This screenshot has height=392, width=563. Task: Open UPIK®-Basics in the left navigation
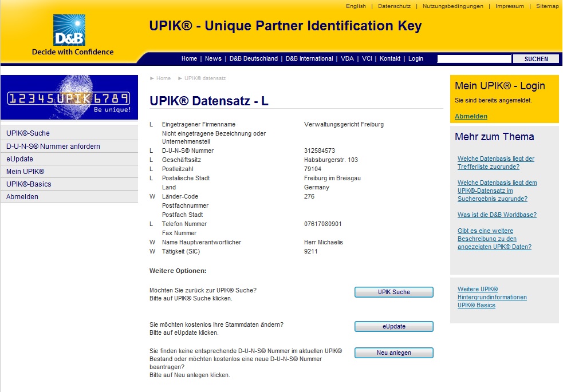pyautogui.click(x=29, y=184)
